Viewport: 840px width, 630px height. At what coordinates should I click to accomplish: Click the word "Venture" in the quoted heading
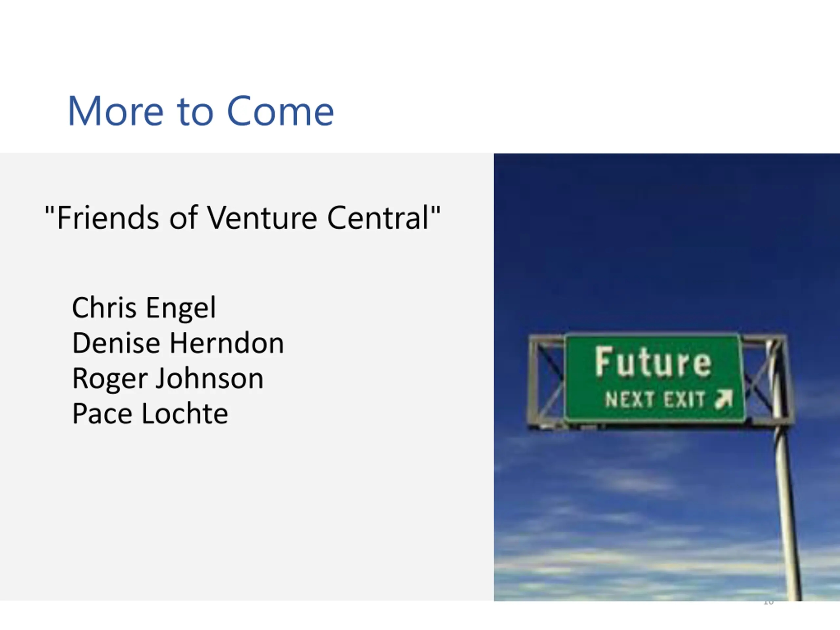tap(262, 218)
